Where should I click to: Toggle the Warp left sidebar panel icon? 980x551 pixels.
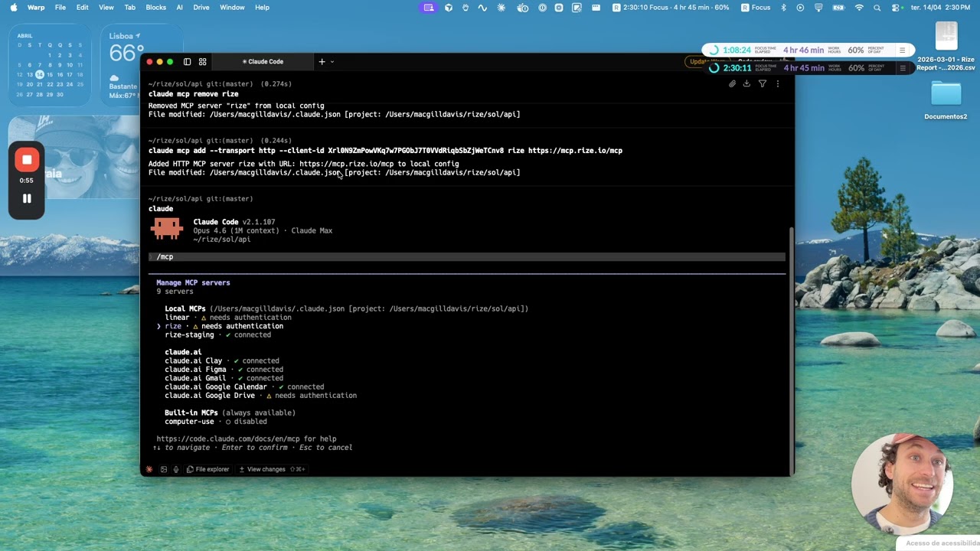tap(187, 61)
